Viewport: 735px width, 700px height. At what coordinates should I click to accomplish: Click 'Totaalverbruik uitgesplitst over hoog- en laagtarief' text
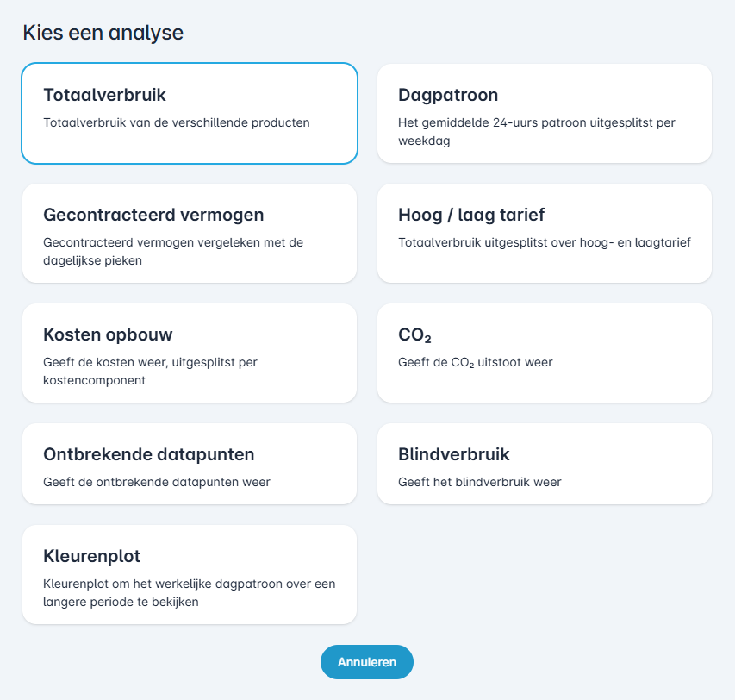[x=544, y=242]
